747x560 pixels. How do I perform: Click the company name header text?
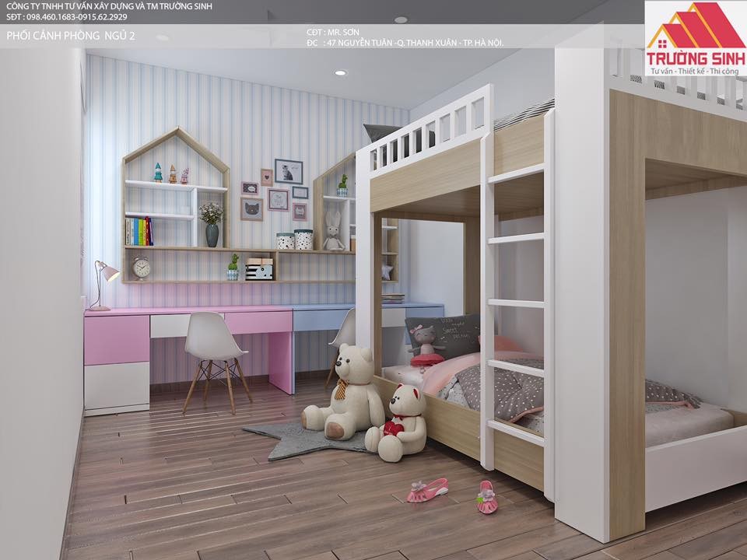(109, 6)
